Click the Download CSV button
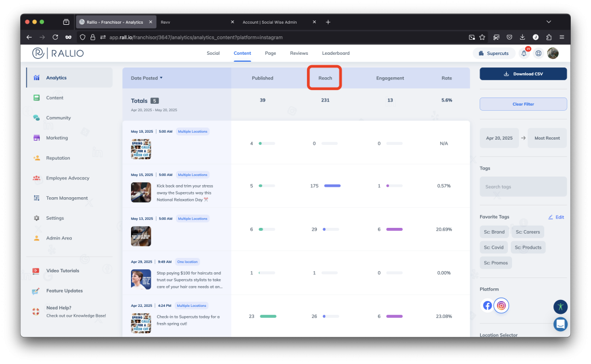 523,74
